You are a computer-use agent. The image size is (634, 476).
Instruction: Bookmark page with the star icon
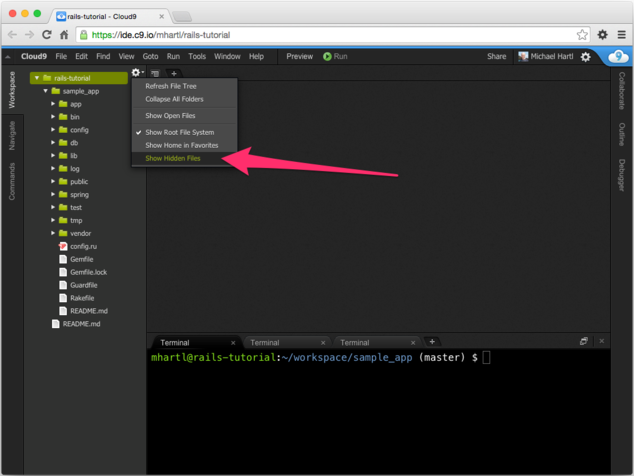click(x=582, y=35)
